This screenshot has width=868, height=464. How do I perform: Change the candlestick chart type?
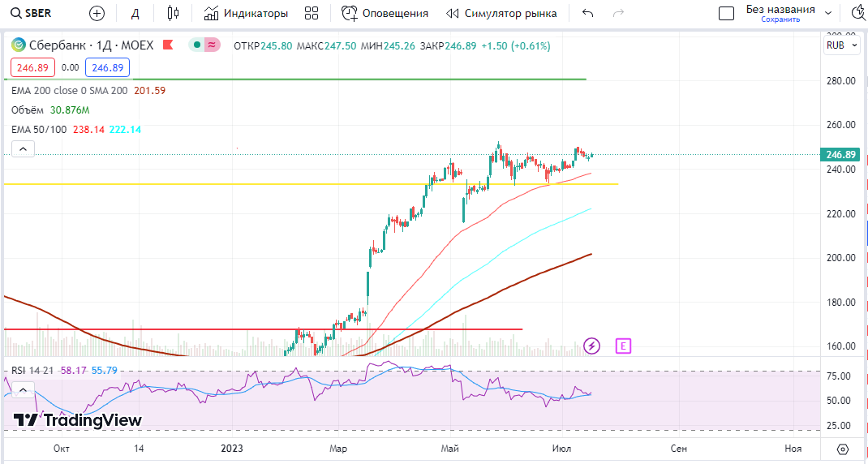(x=174, y=13)
